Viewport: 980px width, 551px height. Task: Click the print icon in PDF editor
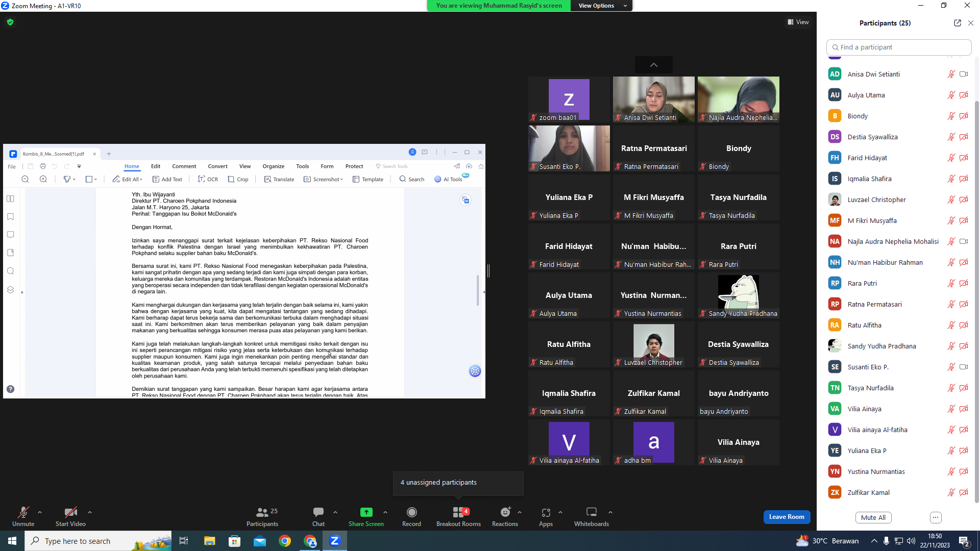pyautogui.click(x=43, y=166)
